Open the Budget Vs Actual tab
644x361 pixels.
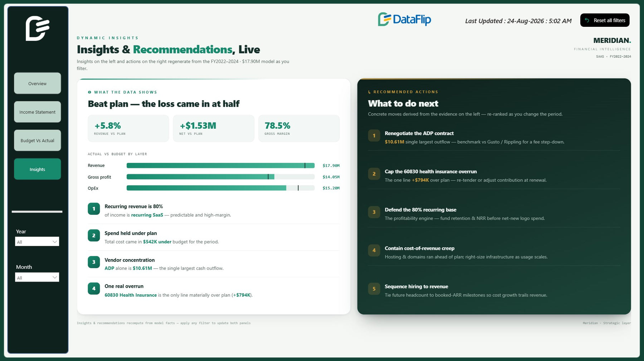pyautogui.click(x=37, y=140)
